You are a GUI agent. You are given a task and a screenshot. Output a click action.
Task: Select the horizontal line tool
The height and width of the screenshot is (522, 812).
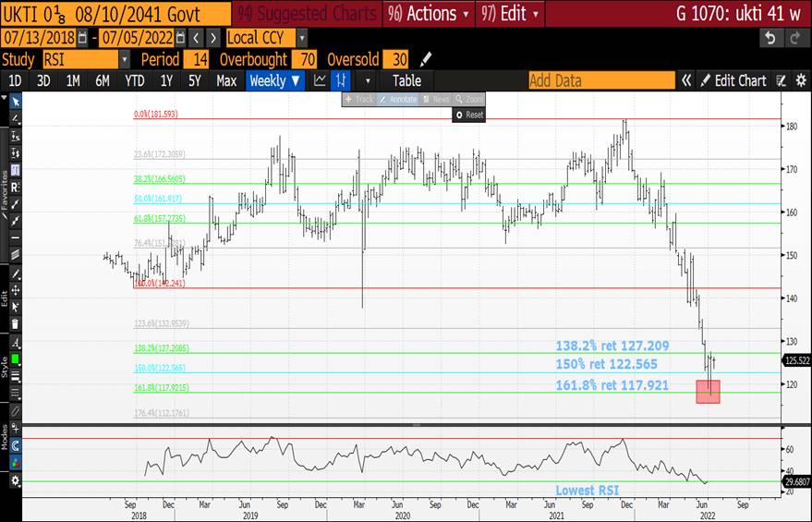pyautogui.click(x=15, y=238)
